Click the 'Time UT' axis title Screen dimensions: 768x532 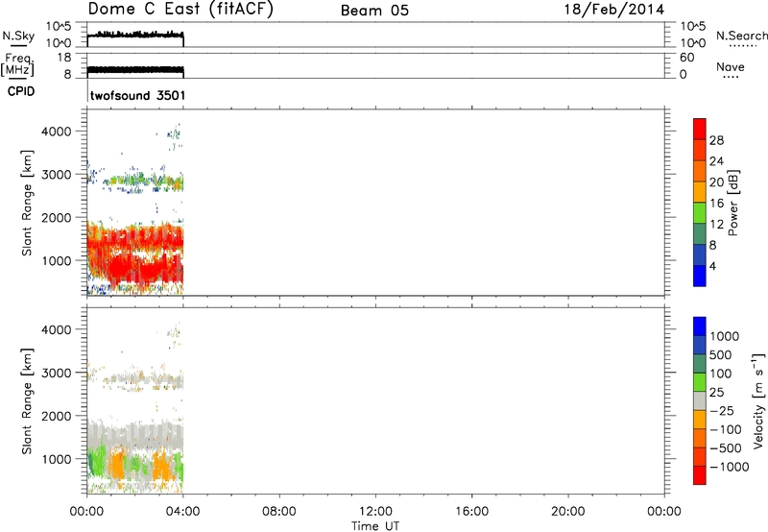tap(375, 526)
